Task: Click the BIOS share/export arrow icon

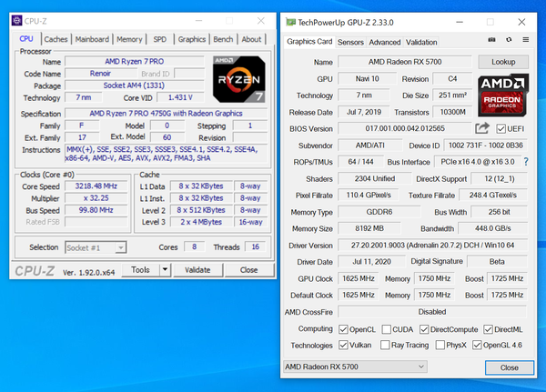Action: 482,128
